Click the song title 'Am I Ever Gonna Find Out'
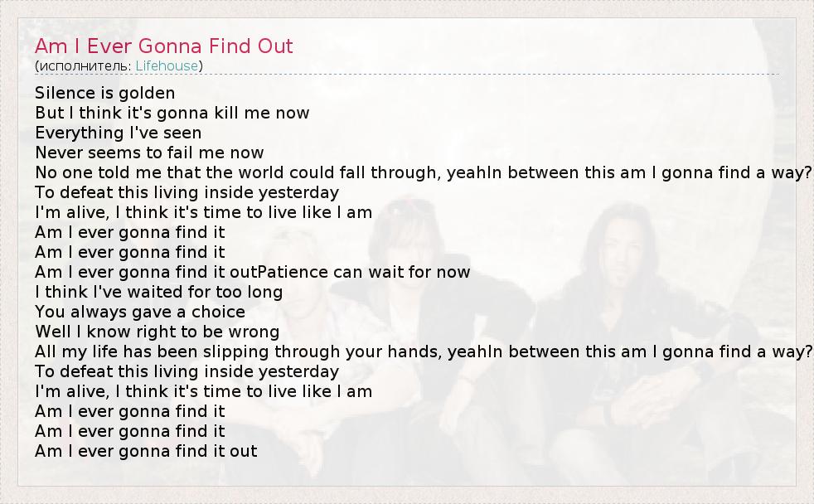814x504 pixels. point(164,46)
